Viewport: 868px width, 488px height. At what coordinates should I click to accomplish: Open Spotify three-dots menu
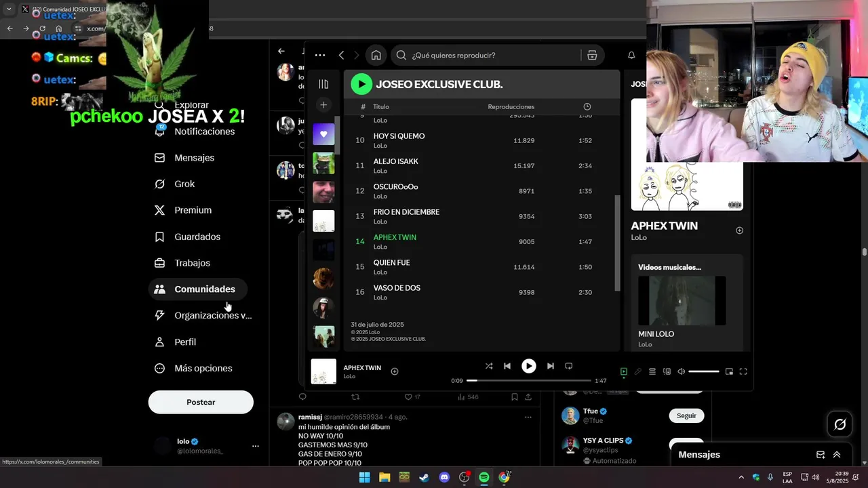click(x=320, y=56)
